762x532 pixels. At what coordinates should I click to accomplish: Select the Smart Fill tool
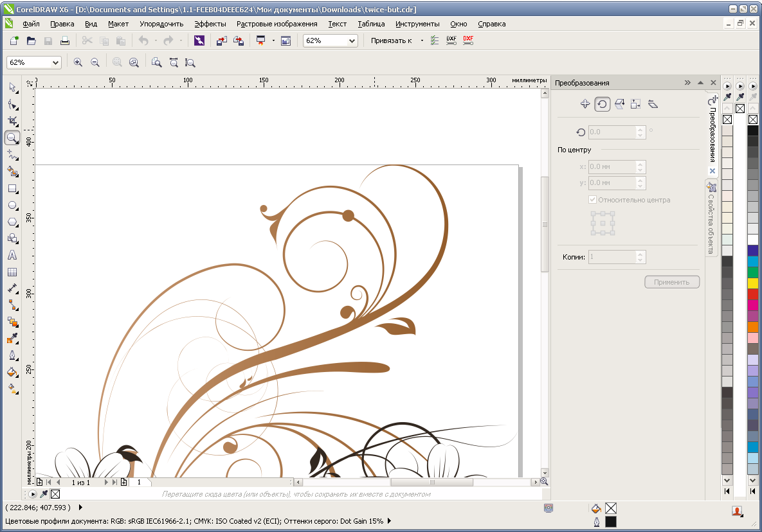[13, 172]
